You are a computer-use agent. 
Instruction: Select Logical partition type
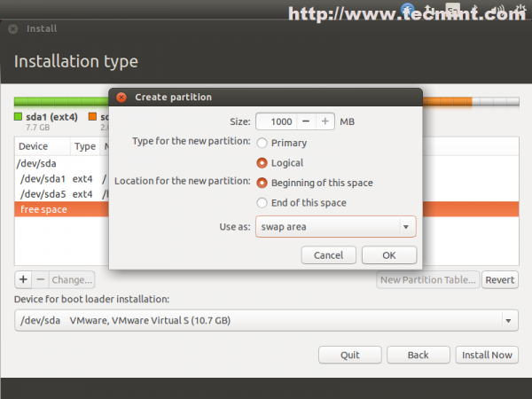click(x=262, y=163)
